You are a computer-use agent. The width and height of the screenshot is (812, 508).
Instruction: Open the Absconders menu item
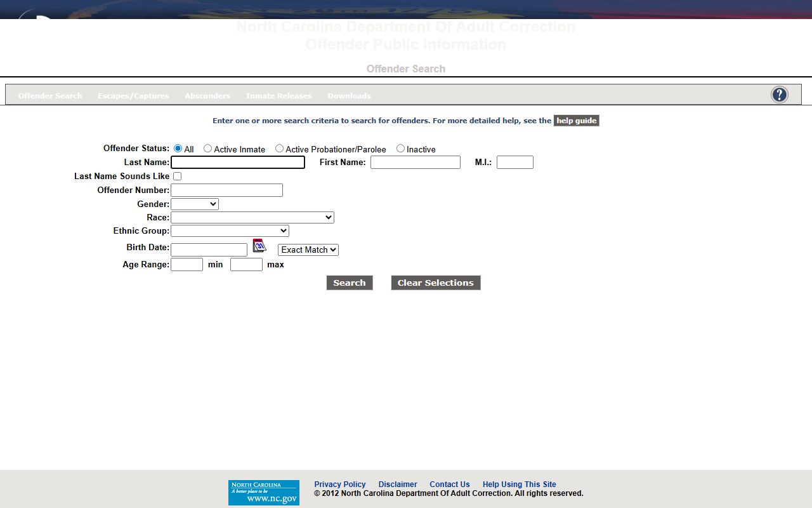coord(207,96)
